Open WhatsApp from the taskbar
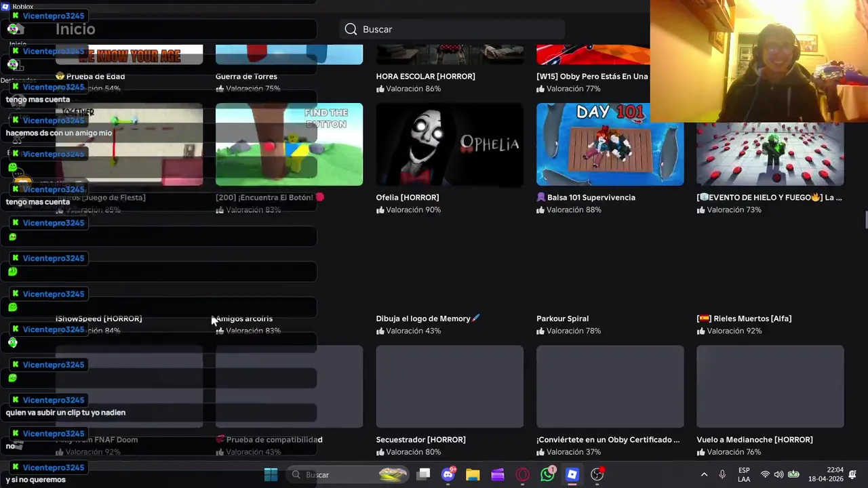Viewport: 868px width, 488px height. (x=547, y=474)
